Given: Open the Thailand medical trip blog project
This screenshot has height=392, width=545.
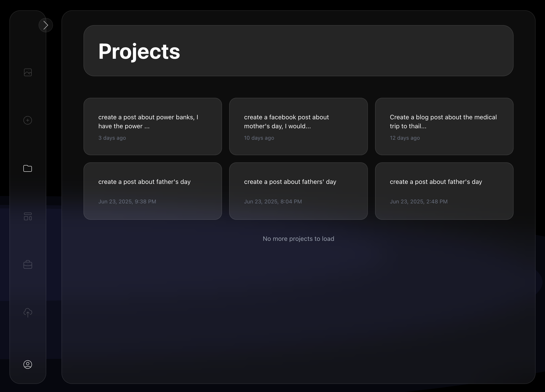Looking at the screenshot, I should [x=444, y=126].
